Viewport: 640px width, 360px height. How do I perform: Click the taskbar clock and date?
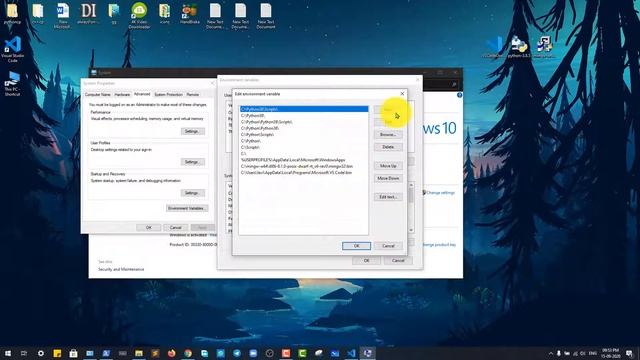[x=611, y=353]
